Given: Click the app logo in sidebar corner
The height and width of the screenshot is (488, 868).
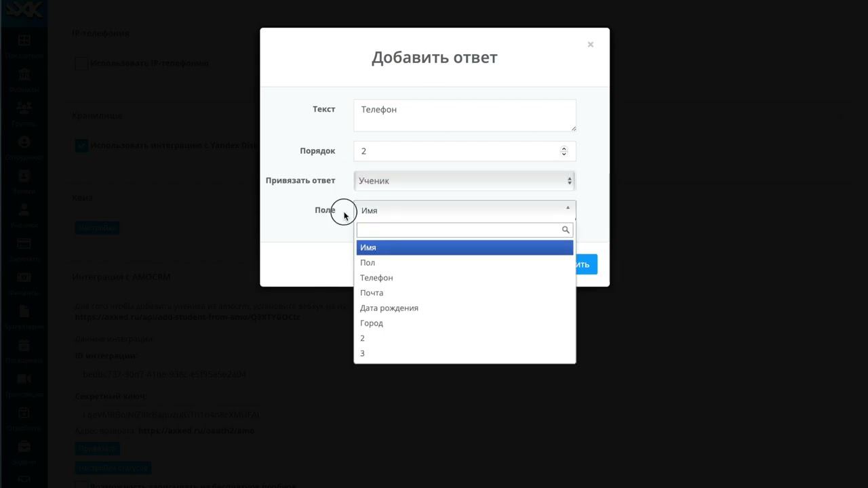Looking at the screenshot, I should [24, 9].
